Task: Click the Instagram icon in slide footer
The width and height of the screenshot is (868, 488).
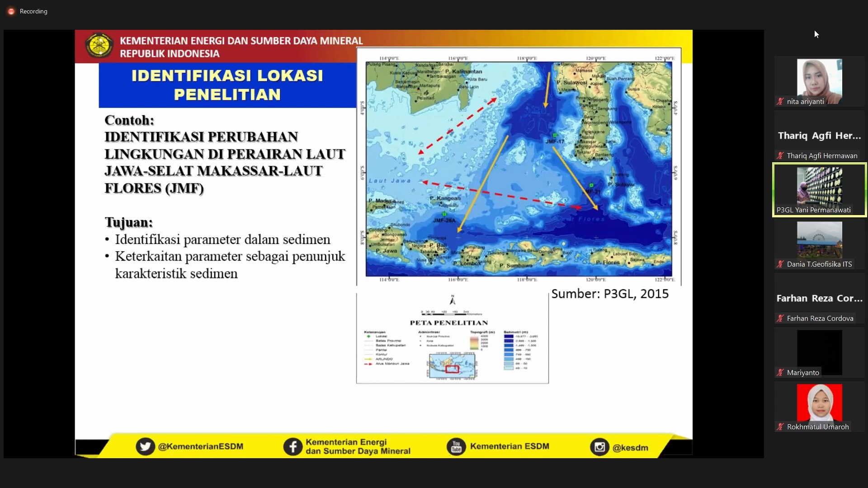Action: 599,447
